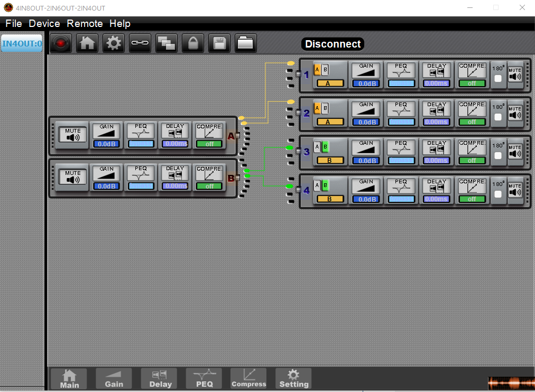Toggle 180° phase checkbox on output 1
This screenshot has height=392, width=535.
click(498, 78)
